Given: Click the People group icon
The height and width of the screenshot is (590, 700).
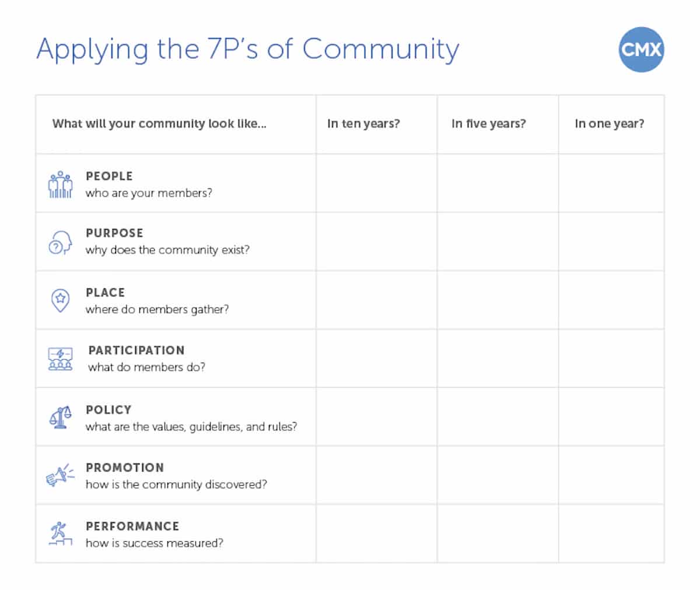Looking at the screenshot, I should [60, 184].
